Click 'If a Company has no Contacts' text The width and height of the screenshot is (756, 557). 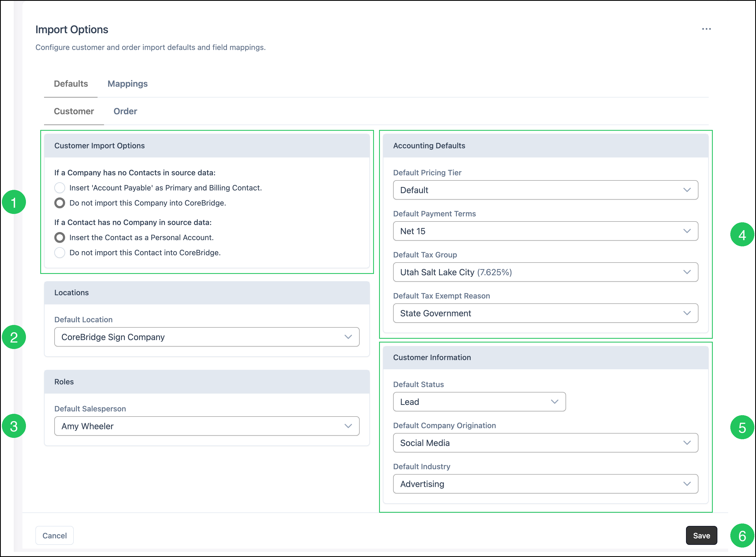(135, 173)
